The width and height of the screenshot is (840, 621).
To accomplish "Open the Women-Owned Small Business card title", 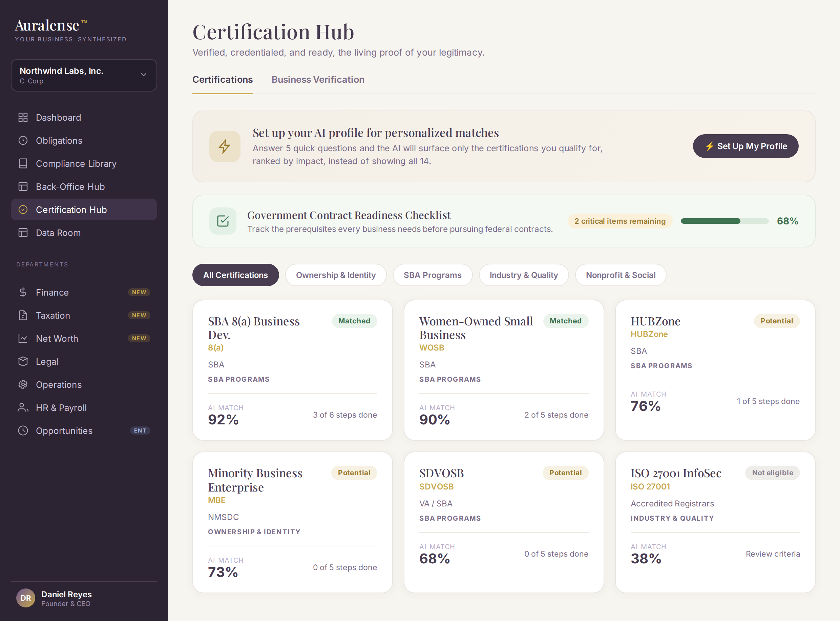I will [476, 328].
